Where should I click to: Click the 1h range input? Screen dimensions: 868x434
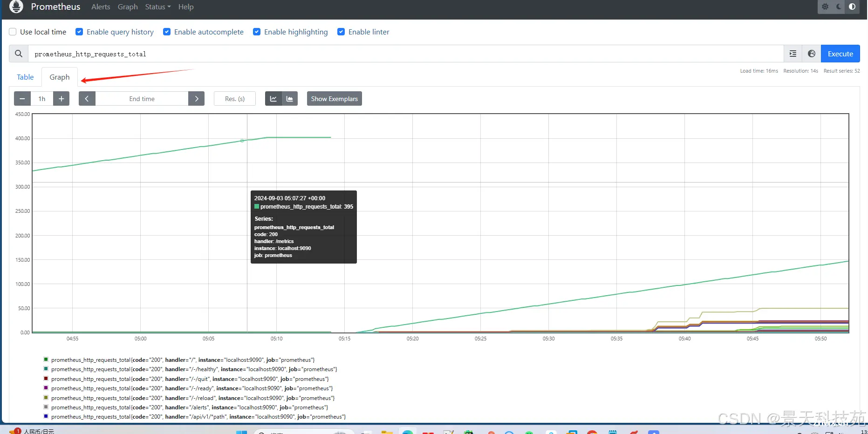(x=42, y=99)
